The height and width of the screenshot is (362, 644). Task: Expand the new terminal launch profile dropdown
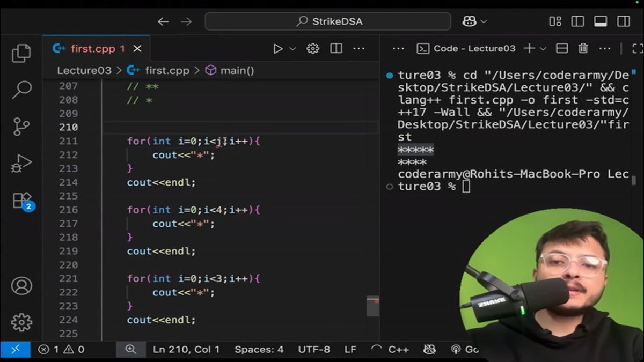(x=543, y=48)
